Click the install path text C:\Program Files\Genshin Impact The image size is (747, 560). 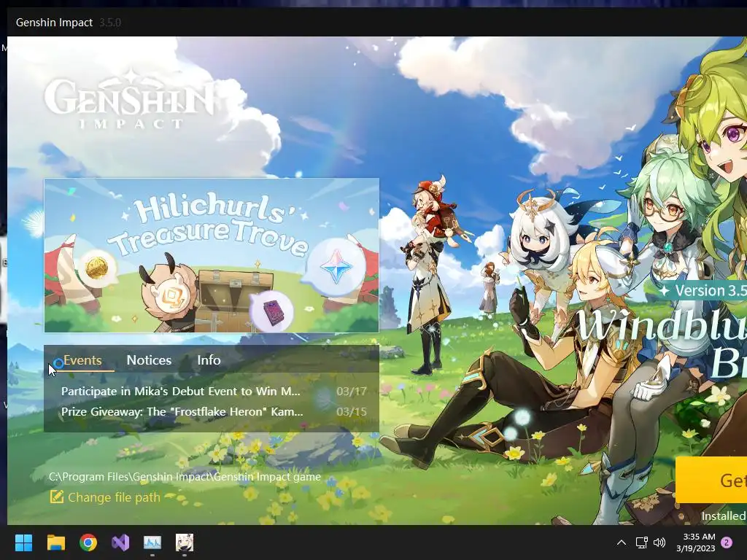pyautogui.click(x=185, y=477)
